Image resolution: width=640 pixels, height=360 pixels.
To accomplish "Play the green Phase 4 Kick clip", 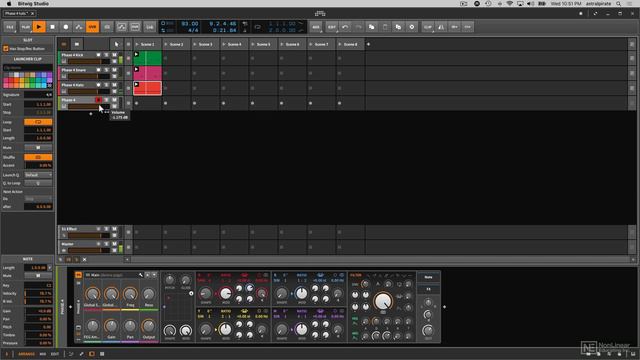I will [x=136, y=54].
